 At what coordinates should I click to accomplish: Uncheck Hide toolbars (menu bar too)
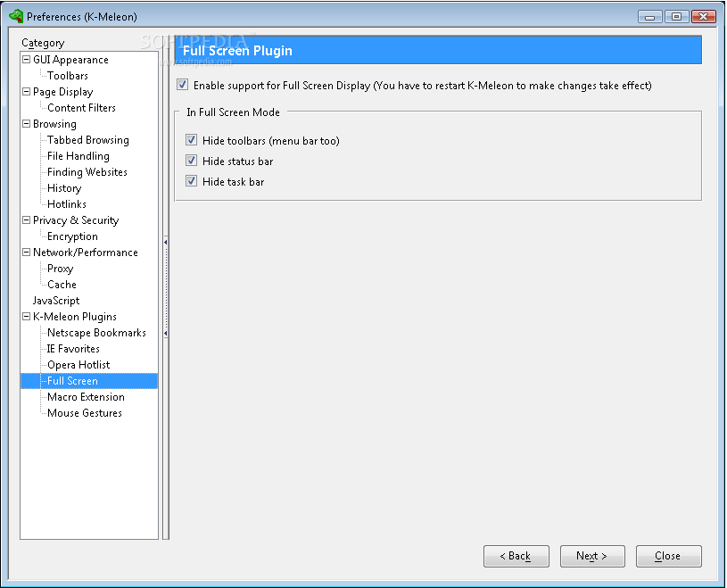pos(191,139)
